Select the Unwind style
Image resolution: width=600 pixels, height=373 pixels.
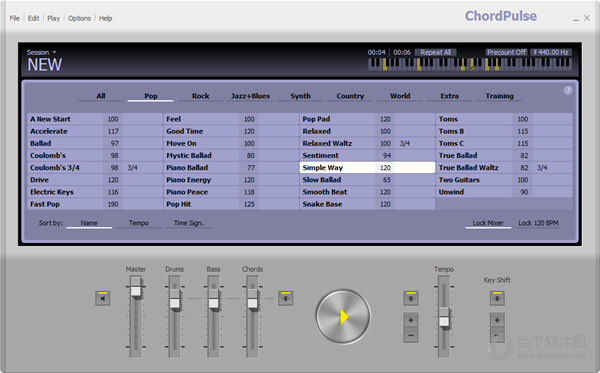pos(504,192)
